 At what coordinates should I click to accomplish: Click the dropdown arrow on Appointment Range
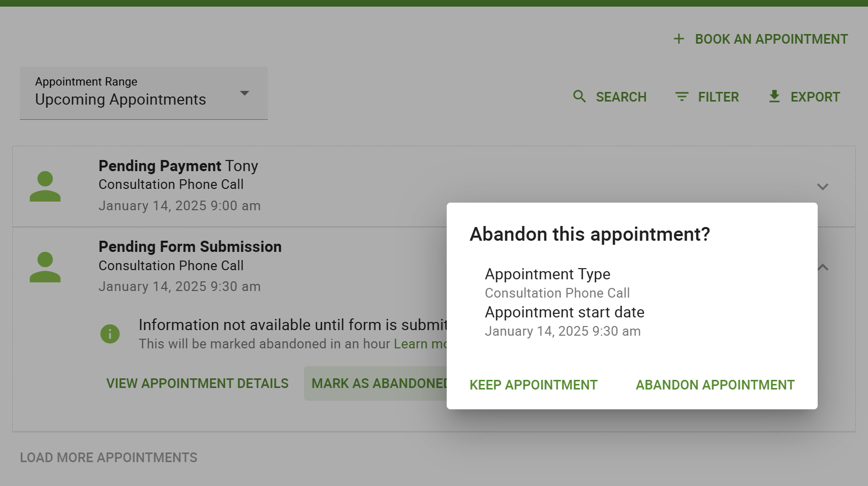tap(245, 93)
